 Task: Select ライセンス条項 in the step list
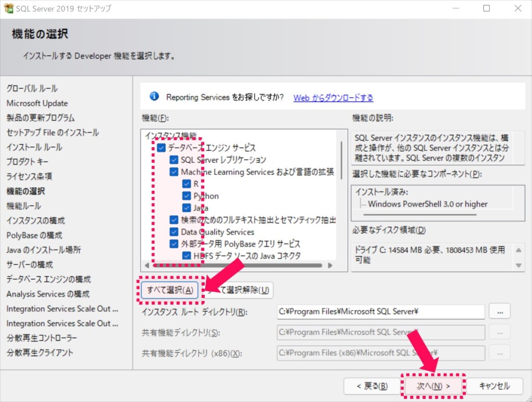[x=29, y=176]
